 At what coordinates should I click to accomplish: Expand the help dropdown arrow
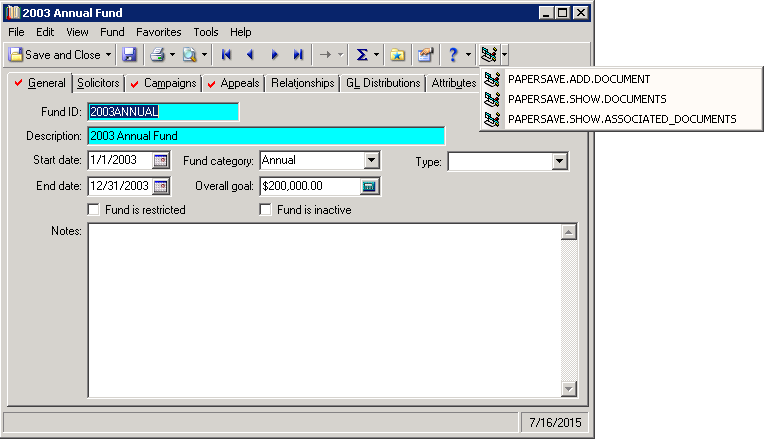[468, 55]
